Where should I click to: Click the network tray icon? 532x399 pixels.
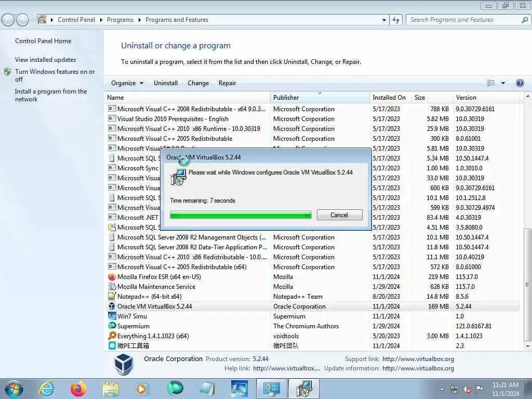454,389
